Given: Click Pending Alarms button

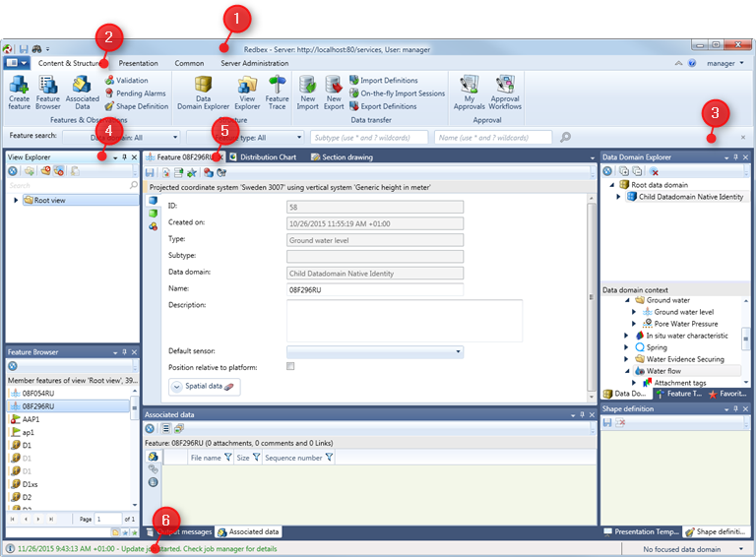Looking at the screenshot, I should tap(140, 93).
